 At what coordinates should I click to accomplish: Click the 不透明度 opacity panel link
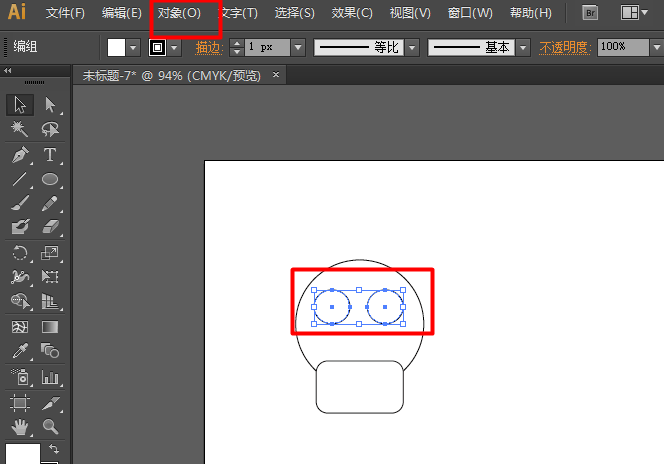(565, 47)
